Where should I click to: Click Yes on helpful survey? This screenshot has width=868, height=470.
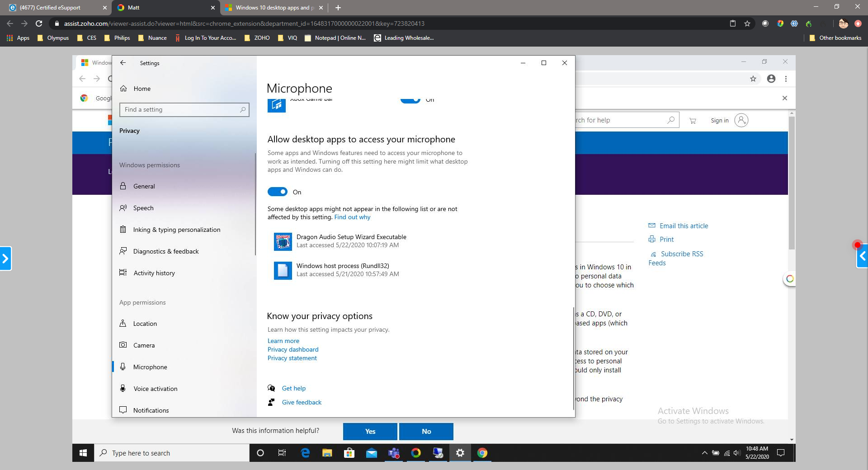point(370,431)
